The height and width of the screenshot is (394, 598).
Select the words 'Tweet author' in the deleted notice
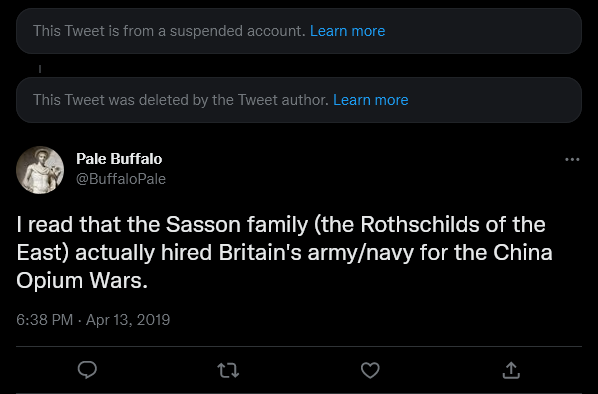tap(283, 100)
